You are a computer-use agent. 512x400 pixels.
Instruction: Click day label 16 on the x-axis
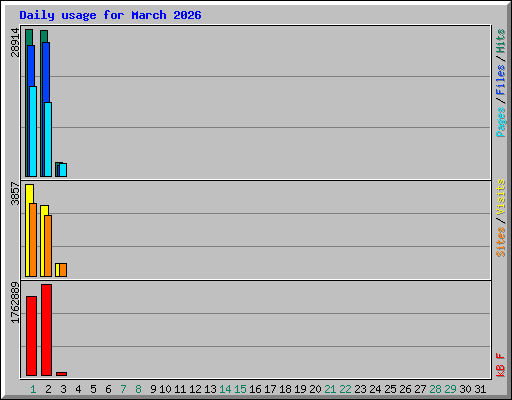coord(255,389)
